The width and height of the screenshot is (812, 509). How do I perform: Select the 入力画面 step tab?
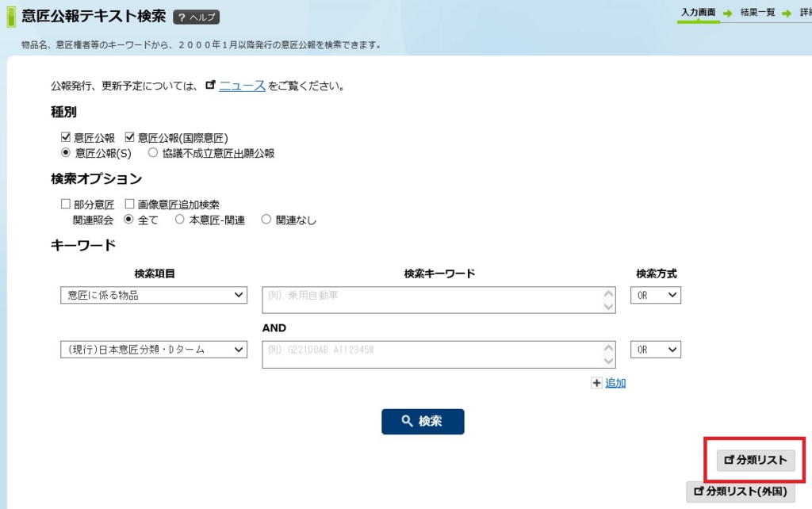click(698, 13)
